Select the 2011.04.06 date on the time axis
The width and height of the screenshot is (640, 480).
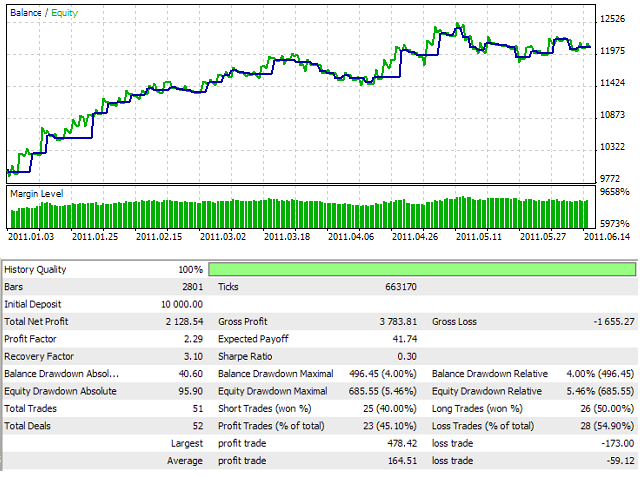(350, 237)
